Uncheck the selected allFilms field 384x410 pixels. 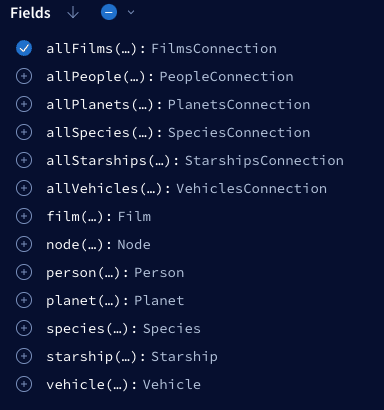[24, 48]
